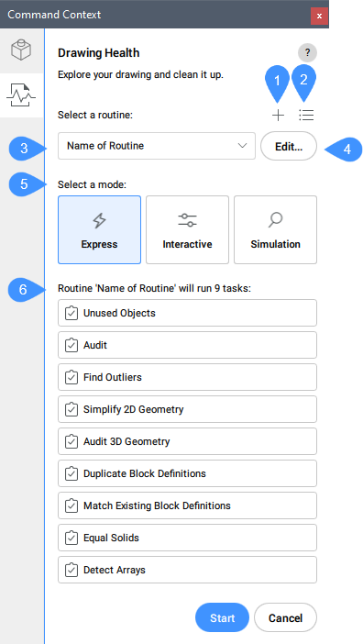This screenshot has height=644, width=363.
Task: Click the Cancel button
Action: [x=285, y=617]
